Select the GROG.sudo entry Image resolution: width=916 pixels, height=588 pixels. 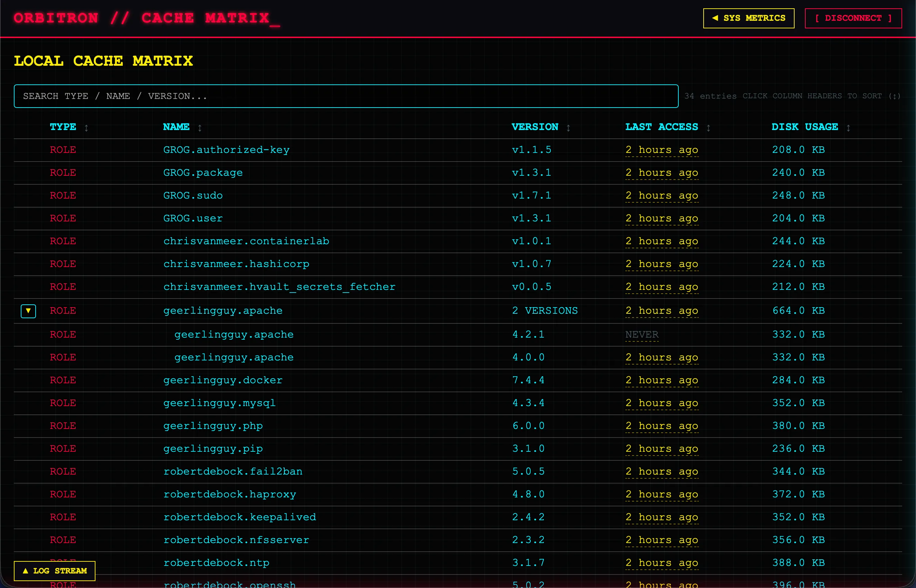tap(193, 195)
